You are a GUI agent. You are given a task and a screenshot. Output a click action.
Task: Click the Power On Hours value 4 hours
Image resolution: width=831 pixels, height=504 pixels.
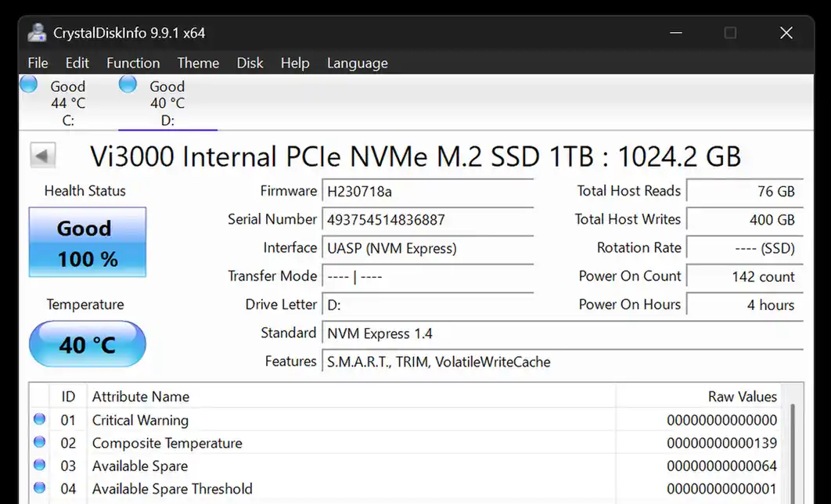pyautogui.click(x=745, y=305)
